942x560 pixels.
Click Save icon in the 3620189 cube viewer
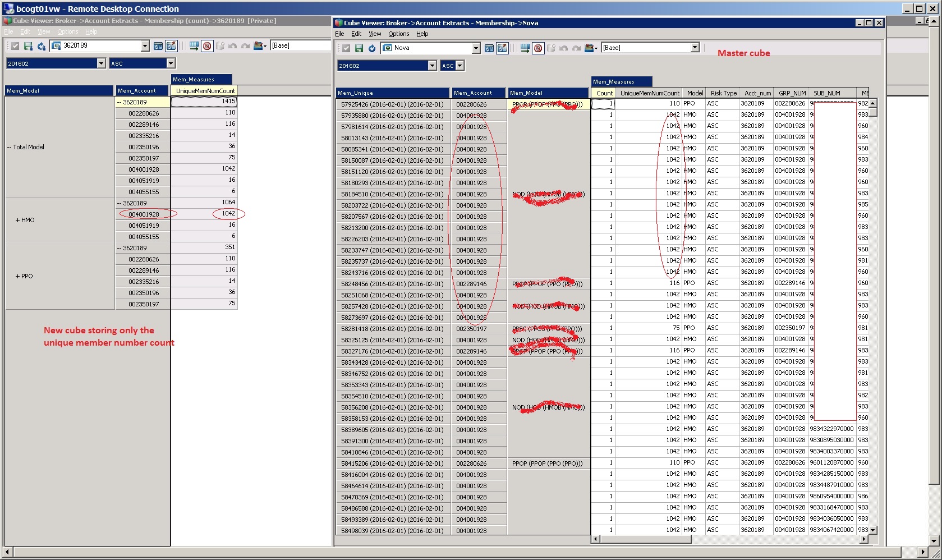click(x=28, y=46)
